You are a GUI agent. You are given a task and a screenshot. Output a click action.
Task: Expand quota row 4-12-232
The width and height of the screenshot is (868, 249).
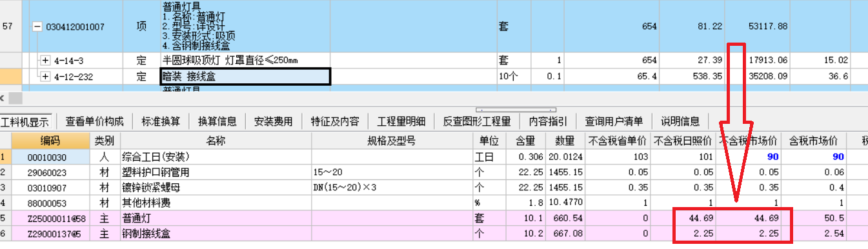pos(46,77)
